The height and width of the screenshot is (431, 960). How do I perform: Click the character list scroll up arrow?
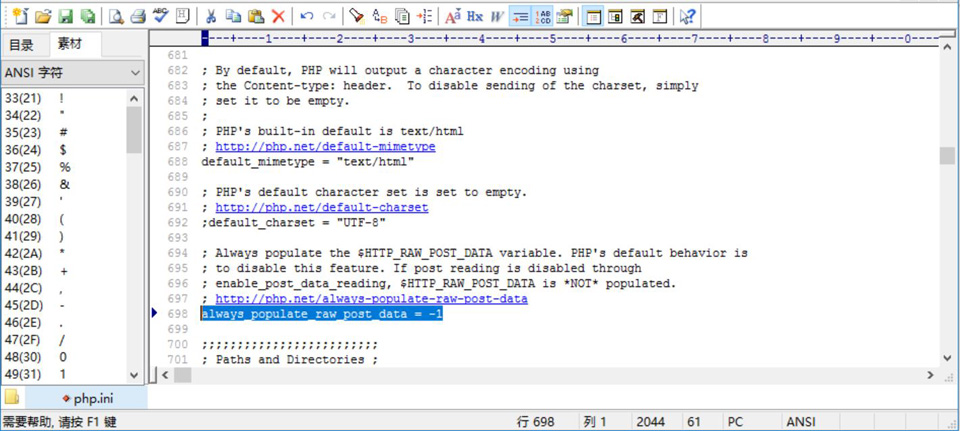[134, 98]
